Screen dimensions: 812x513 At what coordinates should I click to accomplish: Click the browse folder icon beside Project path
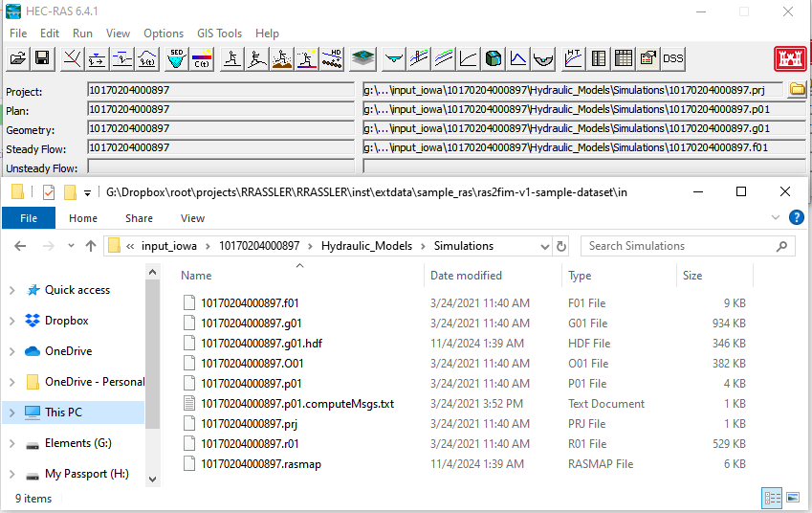pos(796,90)
